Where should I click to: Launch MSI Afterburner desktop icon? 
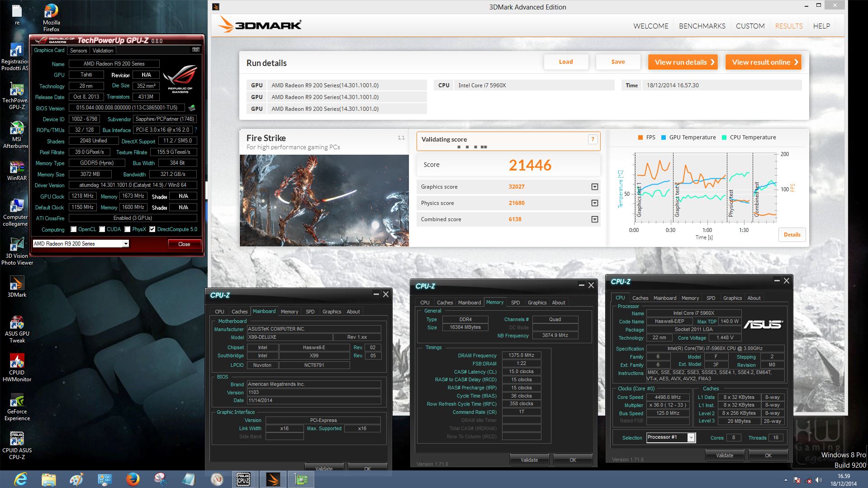pos(16,135)
